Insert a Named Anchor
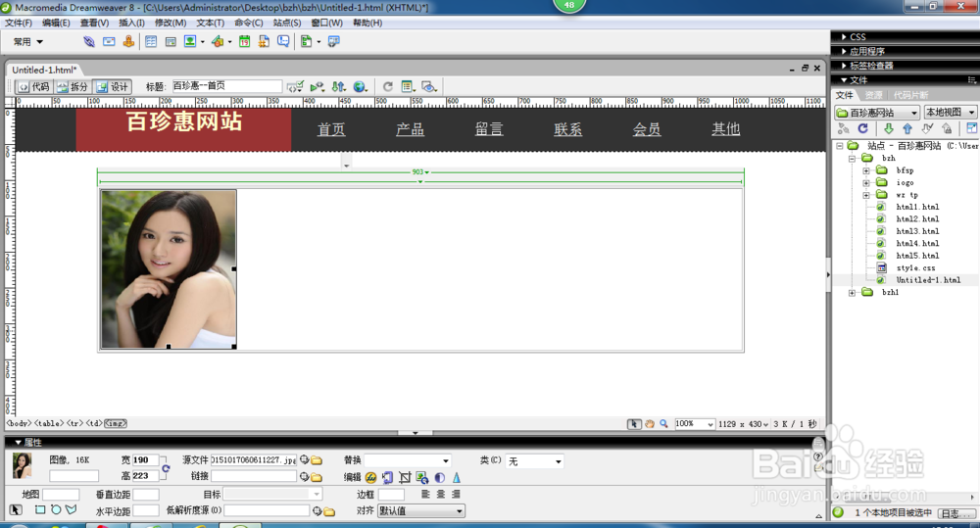 128,42
